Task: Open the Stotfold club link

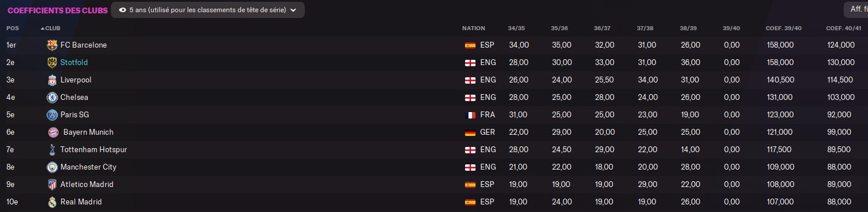Action: [74, 62]
